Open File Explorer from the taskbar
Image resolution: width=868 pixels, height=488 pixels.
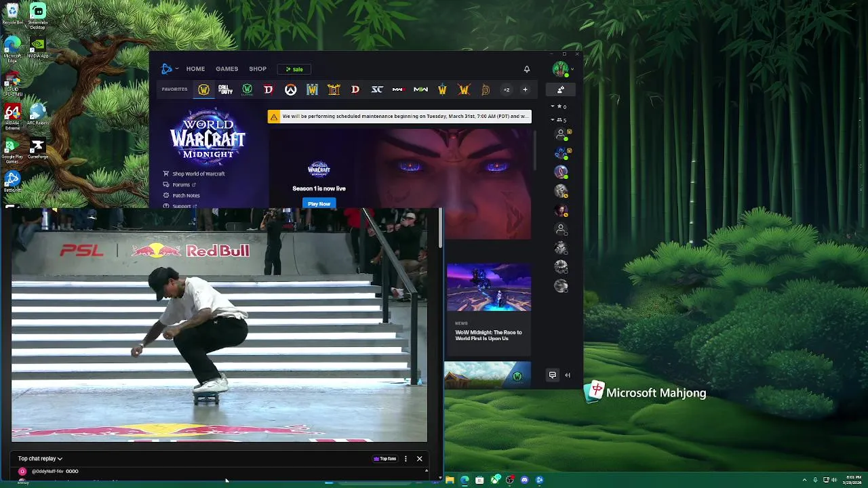coord(450,480)
